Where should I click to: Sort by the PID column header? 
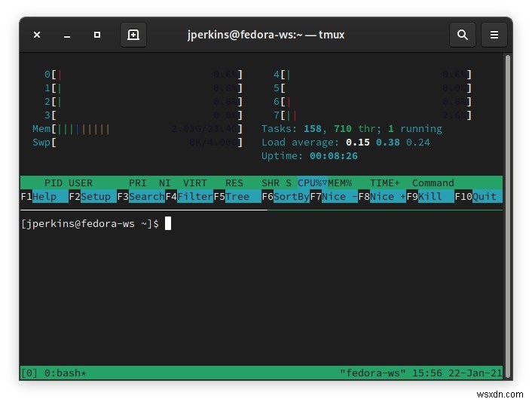pyautogui.click(x=54, y=183)
